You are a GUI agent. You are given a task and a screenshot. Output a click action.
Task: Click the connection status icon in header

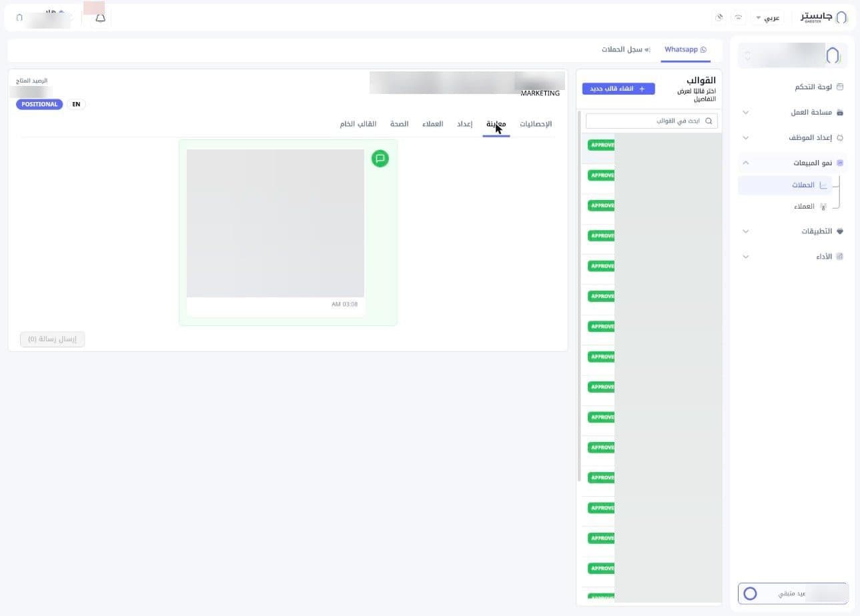(x=738, y=17)
